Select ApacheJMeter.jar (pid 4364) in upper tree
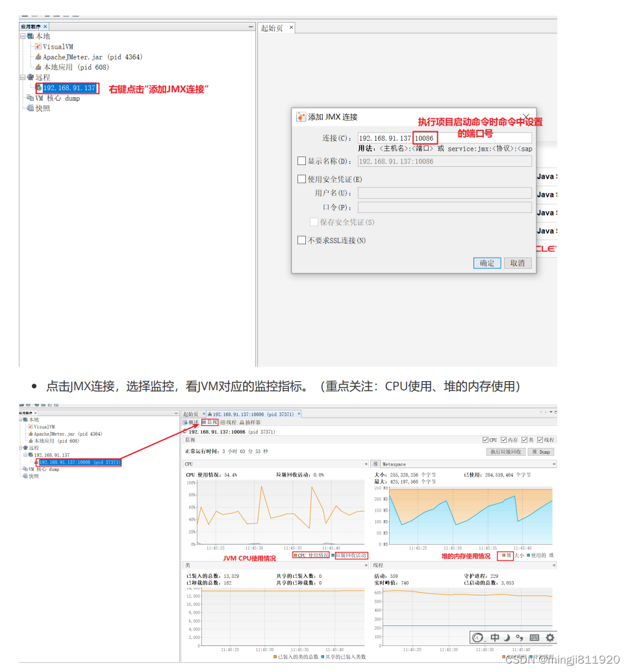The width and height of the screenshot is (630, 672). click(92, 57)
